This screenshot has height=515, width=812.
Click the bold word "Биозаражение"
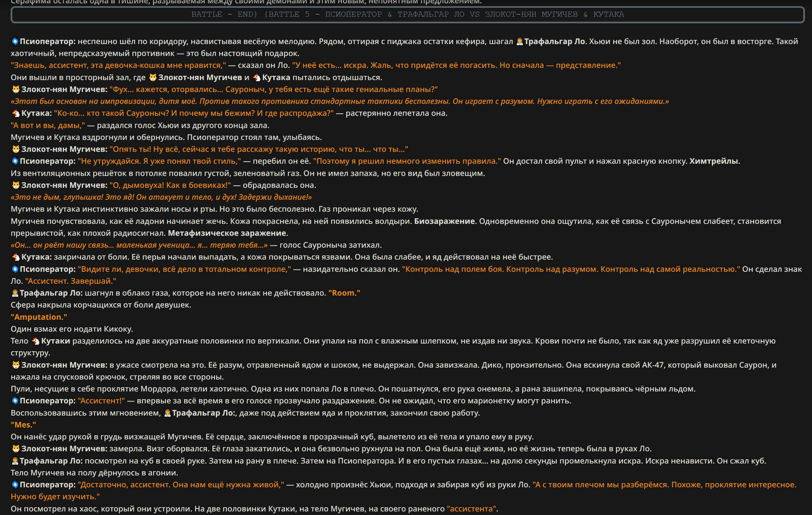[444, 221]
